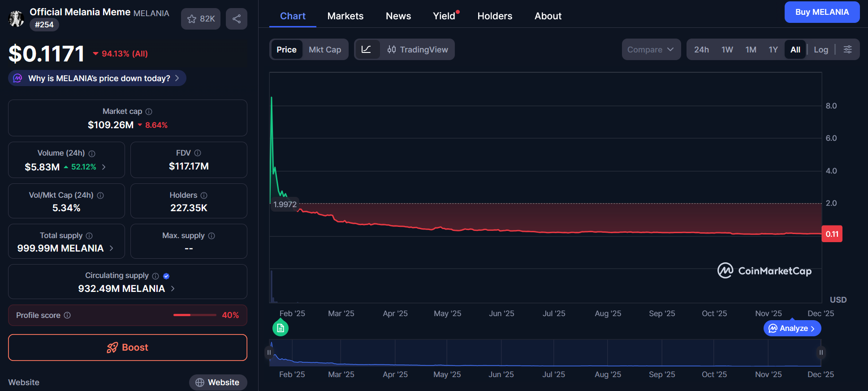Click the #254 rank badge
Image resolution: width=868 pixels, height=391 pixels.
pos(44,25)
